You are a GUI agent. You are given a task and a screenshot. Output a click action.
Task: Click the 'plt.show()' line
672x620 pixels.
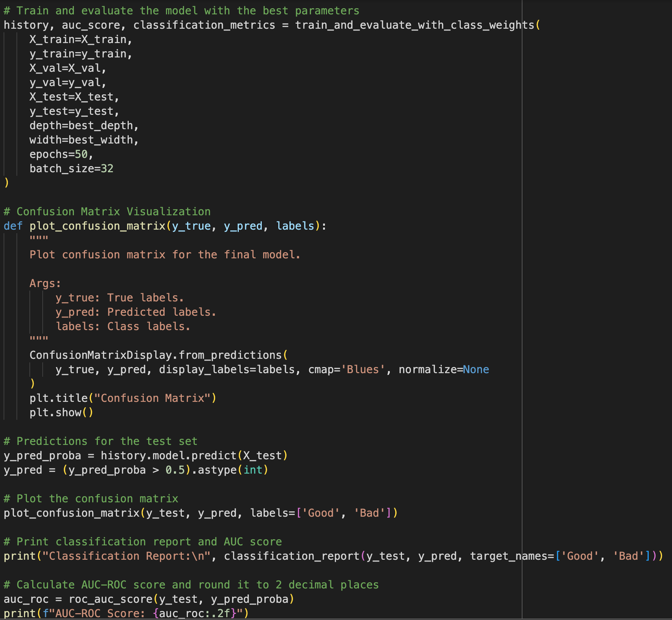(61, 413)
